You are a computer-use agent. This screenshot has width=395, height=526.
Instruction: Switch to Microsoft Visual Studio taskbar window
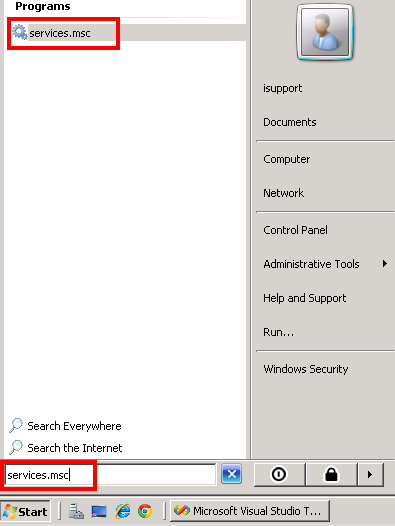point(250,511)
